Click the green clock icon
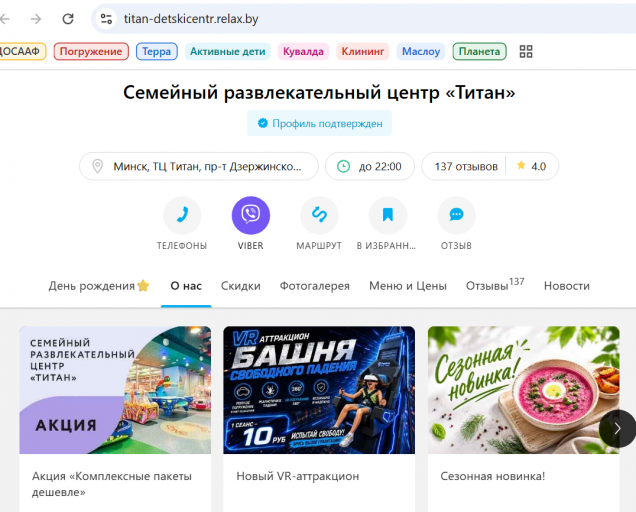This screenshot has height=512, width=636. (344, 166)
